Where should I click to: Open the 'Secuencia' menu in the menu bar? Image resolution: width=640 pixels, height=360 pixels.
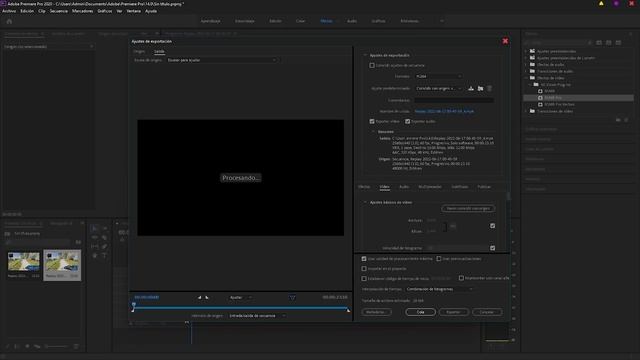59,11
